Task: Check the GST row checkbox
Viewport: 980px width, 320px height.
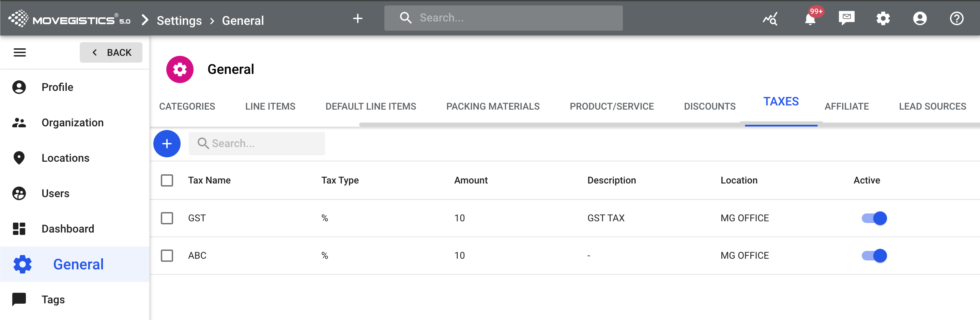Action: [167, 218]
